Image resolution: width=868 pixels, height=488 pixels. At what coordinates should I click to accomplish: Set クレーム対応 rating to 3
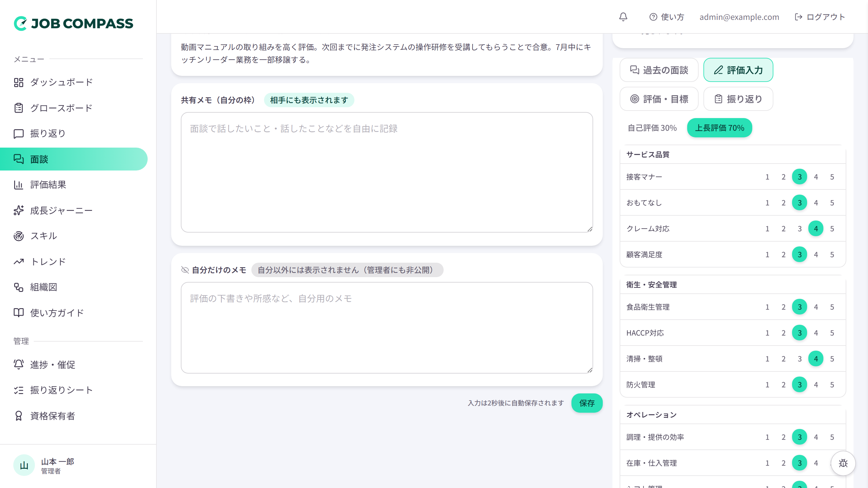(800, 229)
